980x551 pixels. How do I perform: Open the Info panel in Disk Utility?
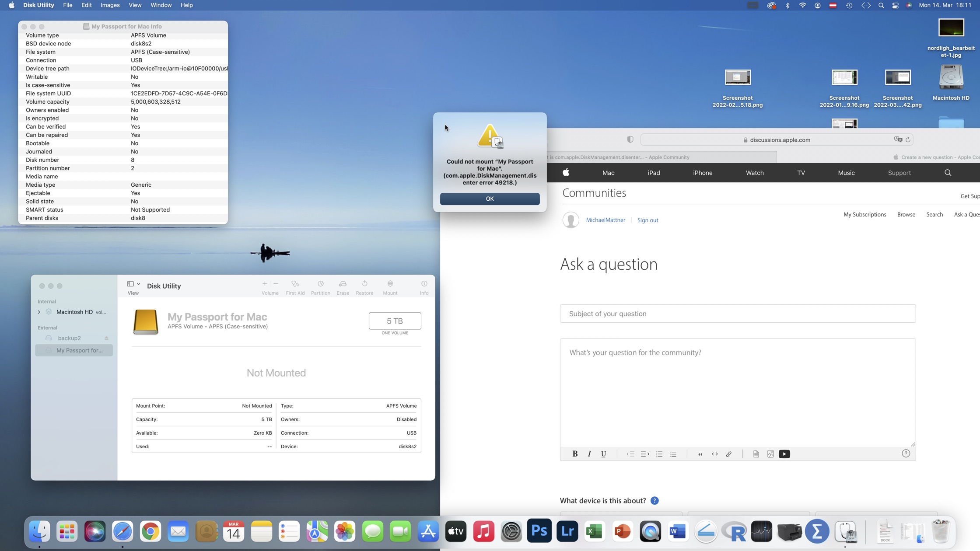pyautogui.click(x=423, y=286)
